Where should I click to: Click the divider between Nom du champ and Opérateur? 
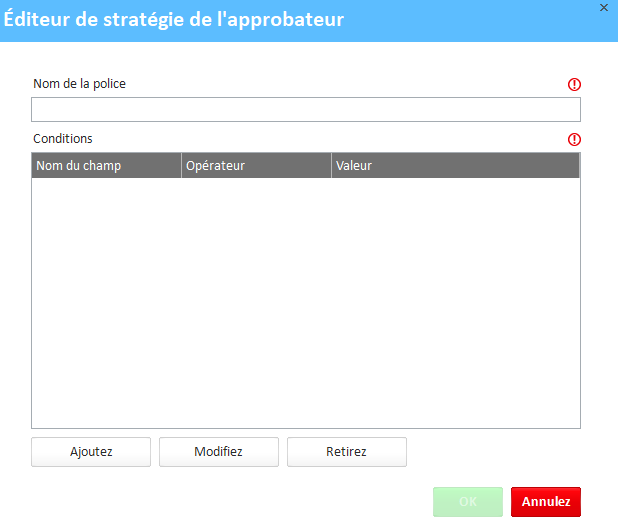[x=181, y=166]
